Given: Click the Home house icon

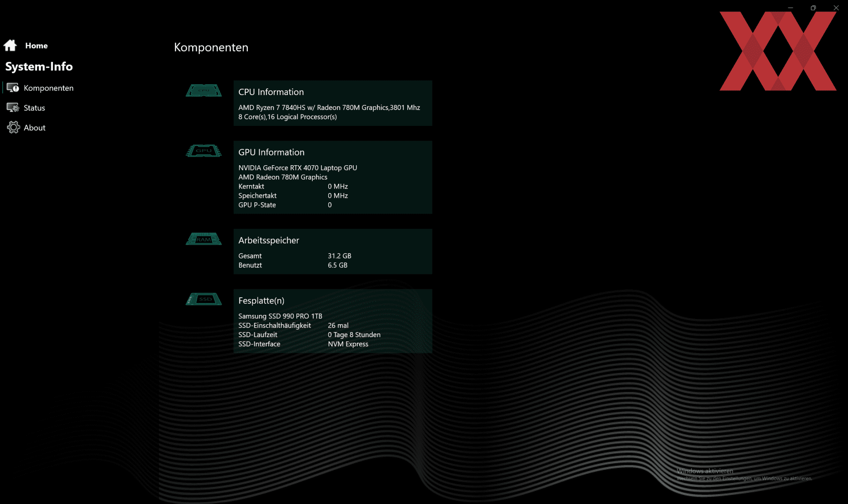Looking at the screenshot, I should 10,45.
